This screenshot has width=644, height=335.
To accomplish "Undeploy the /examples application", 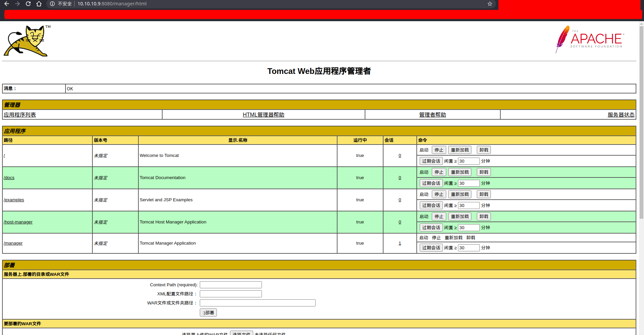I will (x=484, y=194).
